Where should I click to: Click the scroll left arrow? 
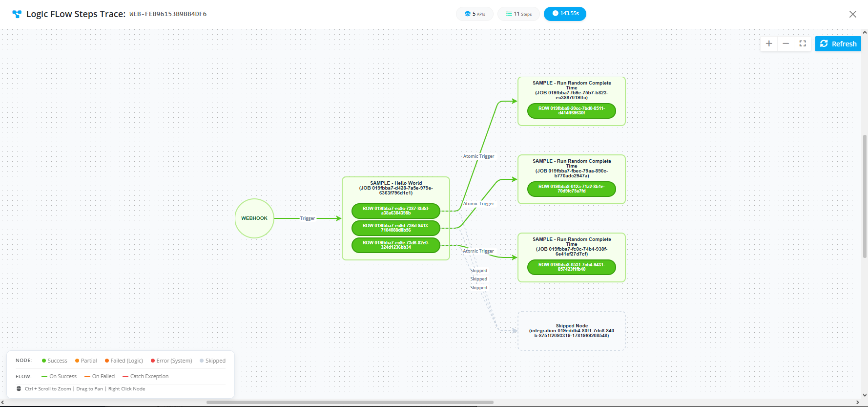(2, 403)
